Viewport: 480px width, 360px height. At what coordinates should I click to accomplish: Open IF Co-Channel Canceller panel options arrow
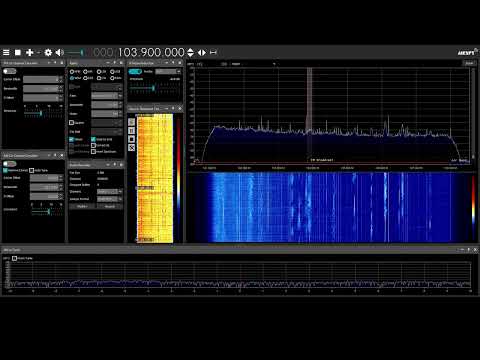(49, 63)
